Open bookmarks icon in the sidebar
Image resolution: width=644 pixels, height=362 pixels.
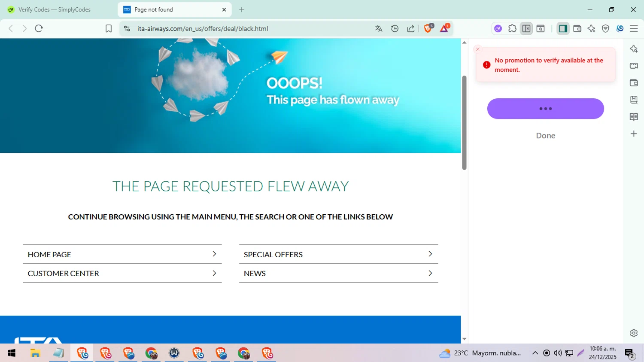click(634, 100)
